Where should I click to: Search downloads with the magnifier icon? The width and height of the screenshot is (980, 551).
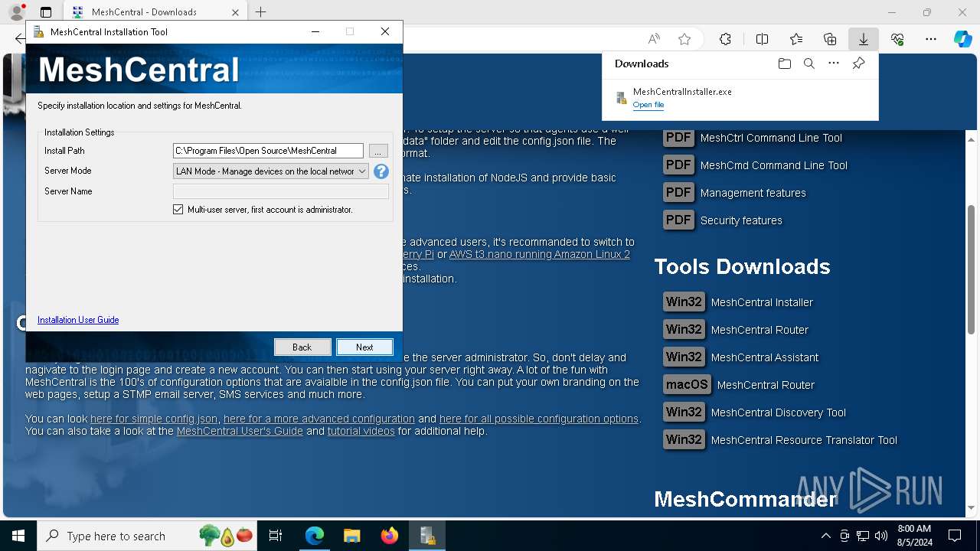(808, 64)
